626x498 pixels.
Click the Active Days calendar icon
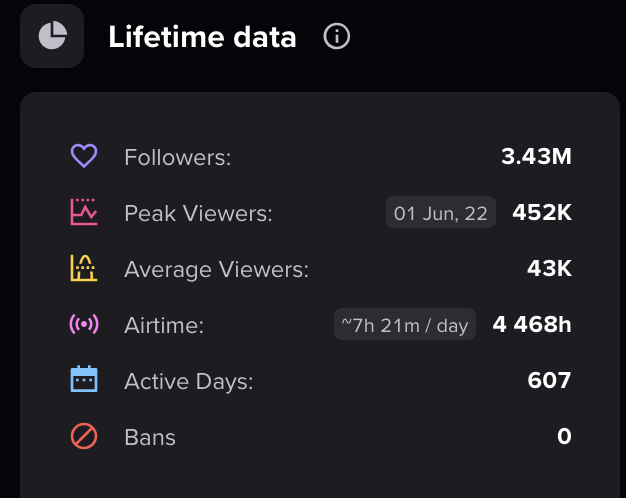[x=84, y=379]
